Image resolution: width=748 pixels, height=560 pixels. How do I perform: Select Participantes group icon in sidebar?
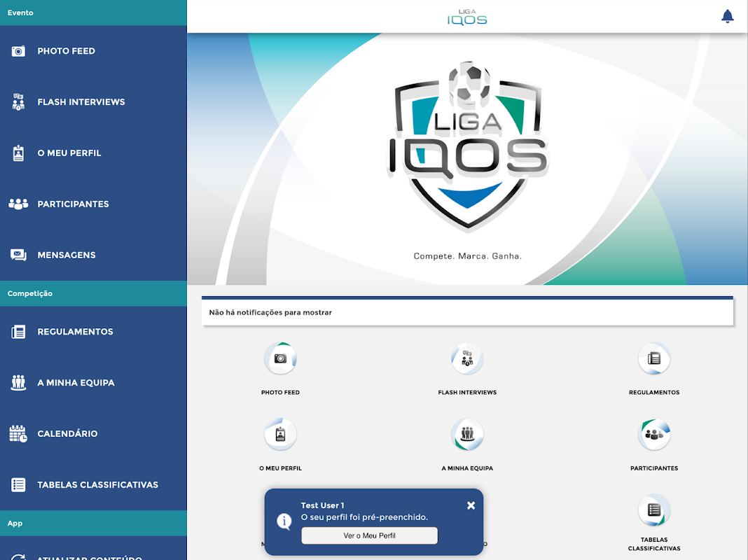tap(18, 204)
